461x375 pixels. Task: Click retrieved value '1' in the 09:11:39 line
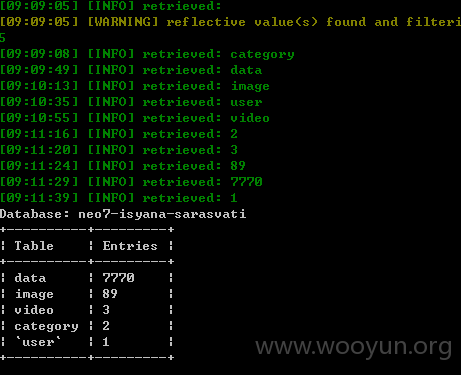coord(234,198)
